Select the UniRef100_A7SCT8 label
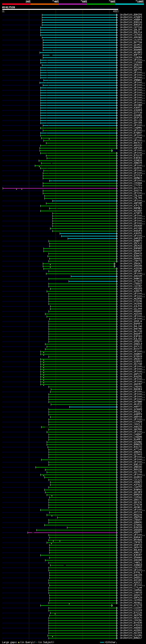This screenshot has width=146, height=644. (x=131, y=605)
